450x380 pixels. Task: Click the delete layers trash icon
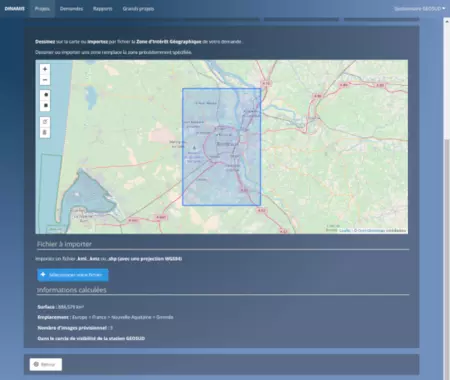tap(45, 132)
